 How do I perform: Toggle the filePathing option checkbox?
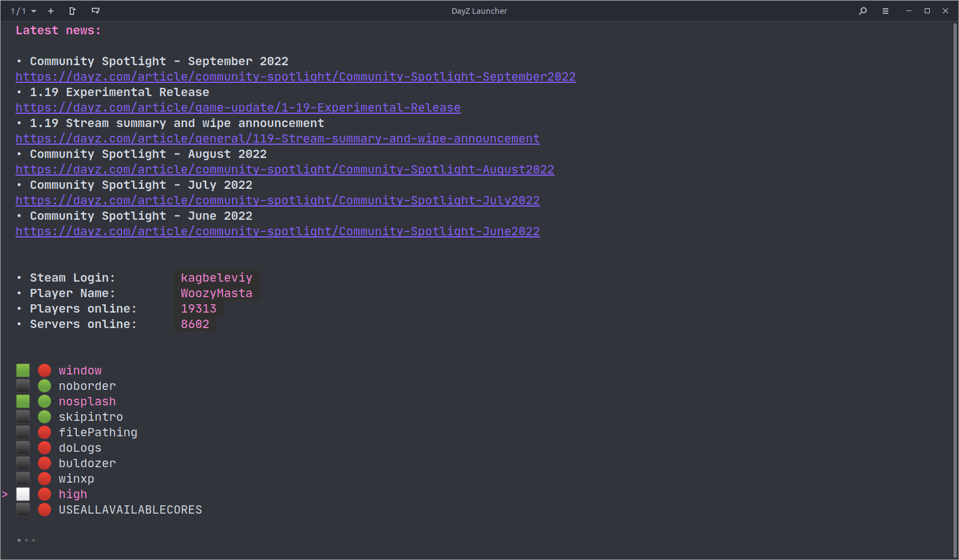[x=23, y=432]
